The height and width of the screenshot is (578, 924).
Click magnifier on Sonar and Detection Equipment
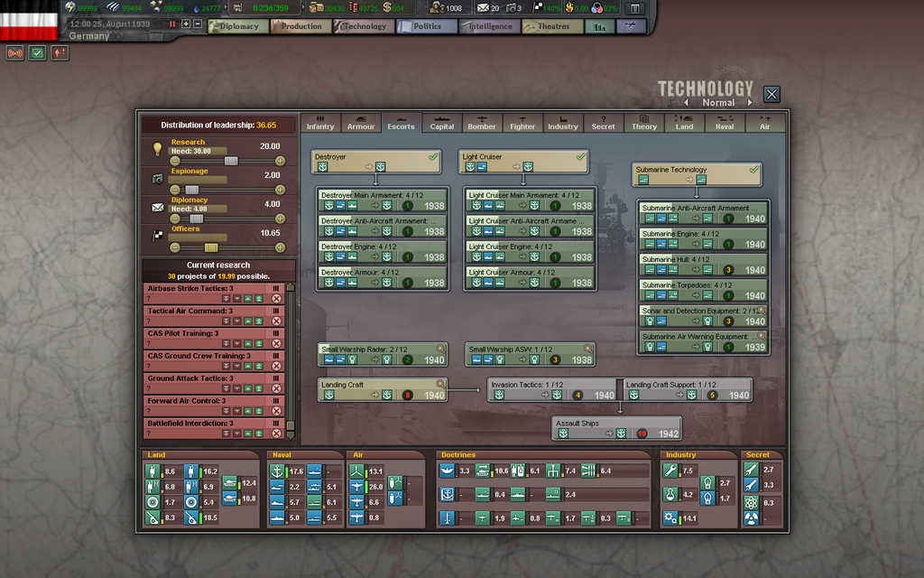[762, 311]
